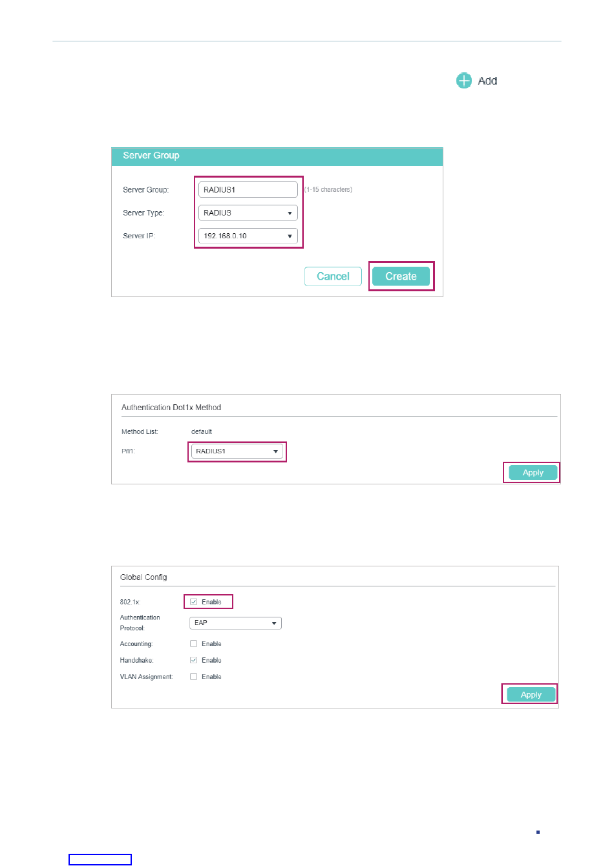614x868 pixels.
Task: Apply the Authentication Dot1x Method settings
Action: click(x=533, y=473)
